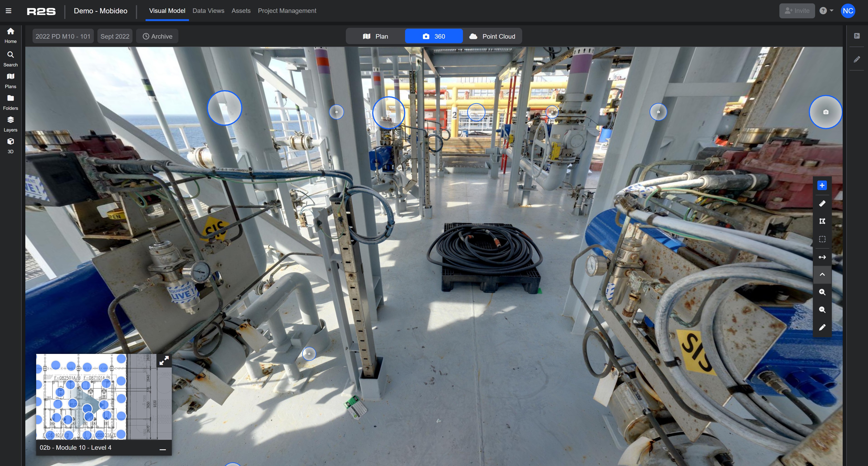
Task: Switch to the Visual Model tab
Action: click(167, 11)
